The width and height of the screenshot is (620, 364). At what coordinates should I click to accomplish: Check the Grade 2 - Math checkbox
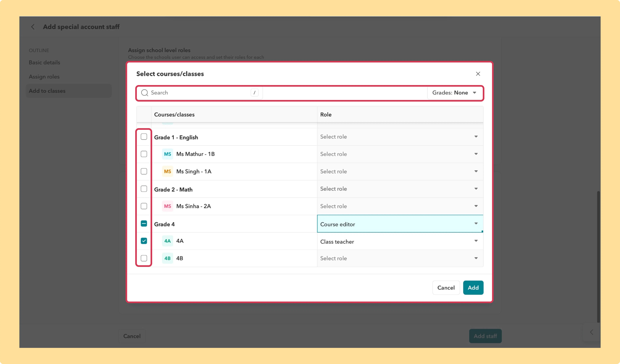[144, 189]
